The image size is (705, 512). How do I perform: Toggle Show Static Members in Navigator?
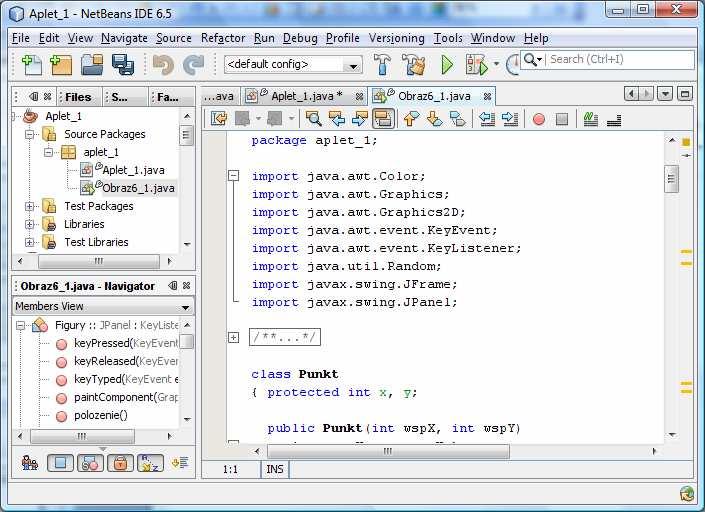coord(90,463)
